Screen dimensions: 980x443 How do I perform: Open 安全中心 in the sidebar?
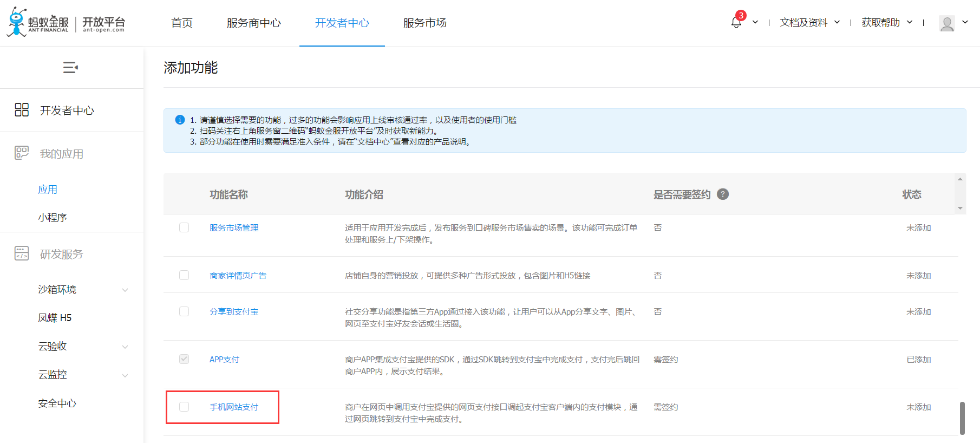pos(57,403)
